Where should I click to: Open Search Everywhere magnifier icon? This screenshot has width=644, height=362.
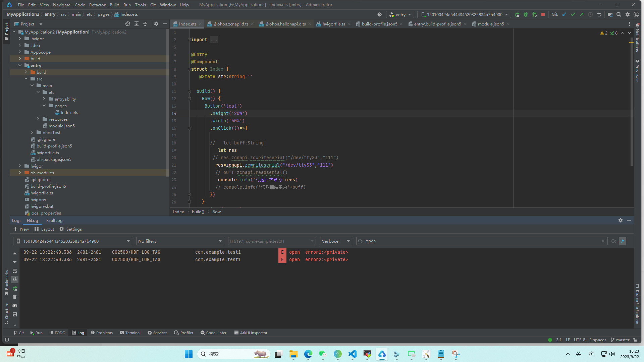[x=619, y=14]
